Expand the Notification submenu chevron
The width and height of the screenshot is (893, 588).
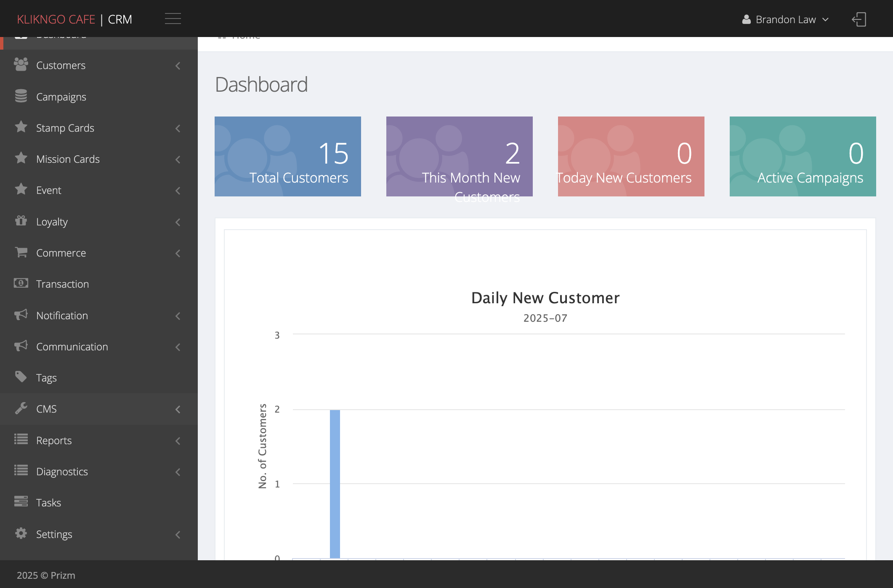pos(178,316)
